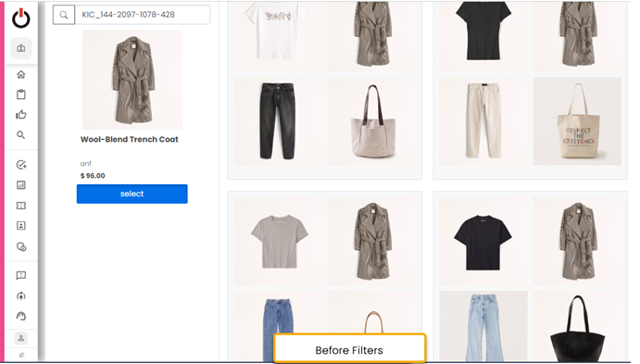The image size is (640, 364).
Task: Click the anf brand label
Action: point(86,163)
